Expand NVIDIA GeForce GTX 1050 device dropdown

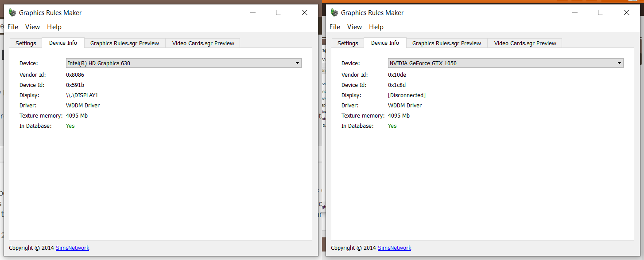click(506, 63)
